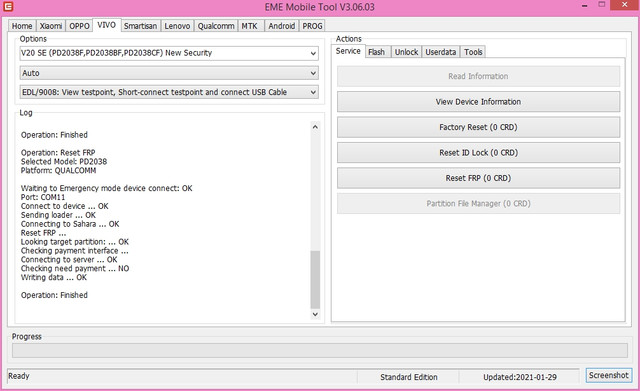
Task: Switch to the Xiaomi tab
Action: pos(51,26)
